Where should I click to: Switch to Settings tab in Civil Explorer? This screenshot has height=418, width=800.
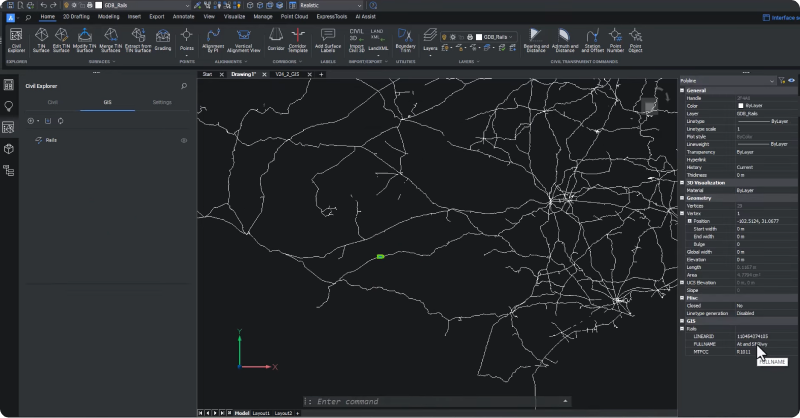click(161, 102)
